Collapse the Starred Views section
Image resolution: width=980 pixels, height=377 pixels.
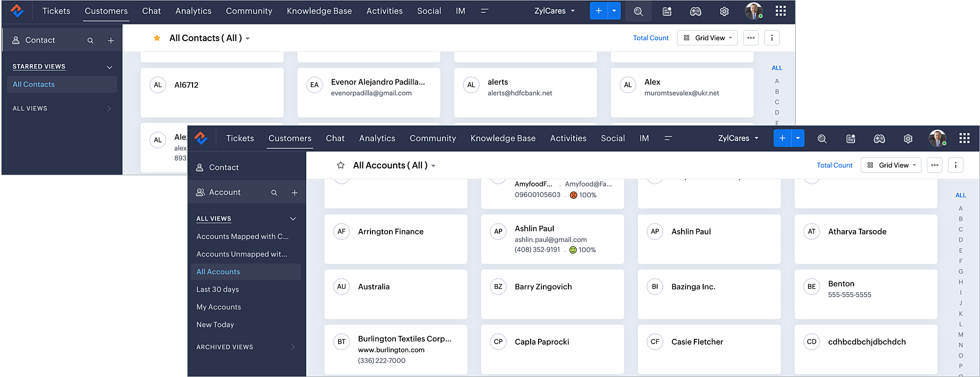pos(109,67)
